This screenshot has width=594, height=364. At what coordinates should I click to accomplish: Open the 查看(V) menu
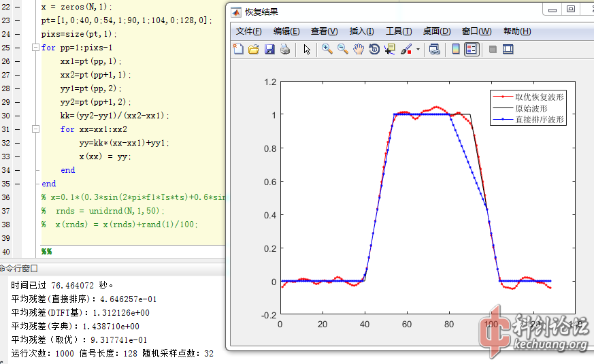[x=325, y=31]
